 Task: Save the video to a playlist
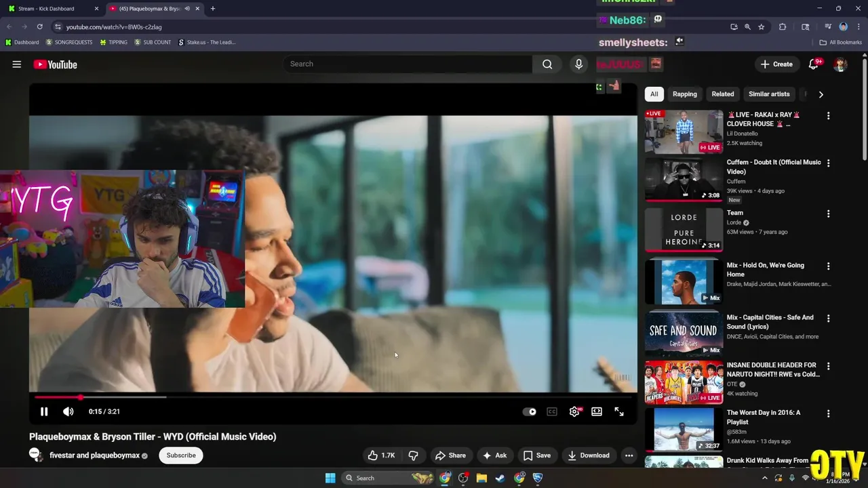(x=537, y=455)
